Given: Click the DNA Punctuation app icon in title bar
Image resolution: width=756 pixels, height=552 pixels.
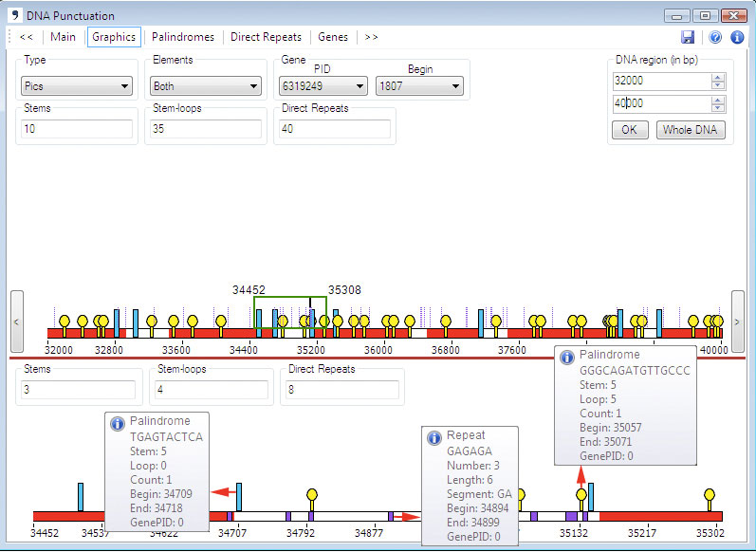Looking at the screenshot, I should pyautogui.click(x=15, y=15).
